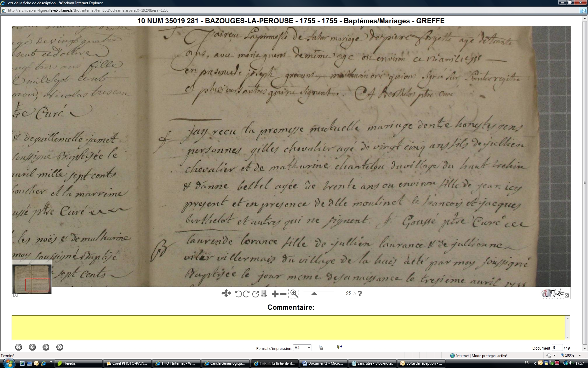Image resolution: width=588 pixels, height=368 pixels.
Task: Click the zoom level slider handle
Action: coord(314,293)
